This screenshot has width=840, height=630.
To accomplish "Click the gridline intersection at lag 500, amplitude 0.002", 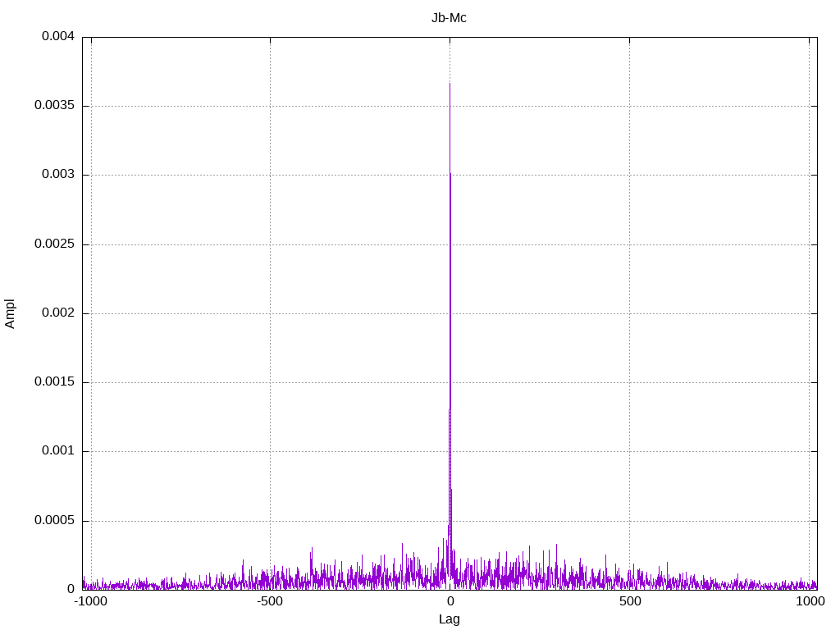I will 629,313.
